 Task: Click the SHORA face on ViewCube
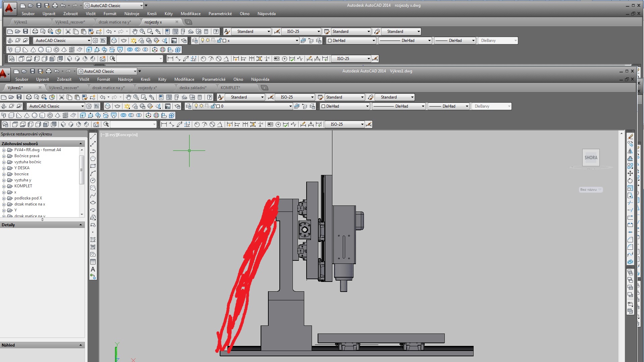[591, 158]
